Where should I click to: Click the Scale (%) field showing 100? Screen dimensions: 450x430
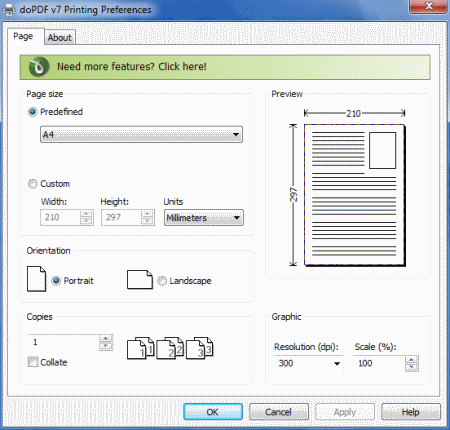(x=379, y=363)
